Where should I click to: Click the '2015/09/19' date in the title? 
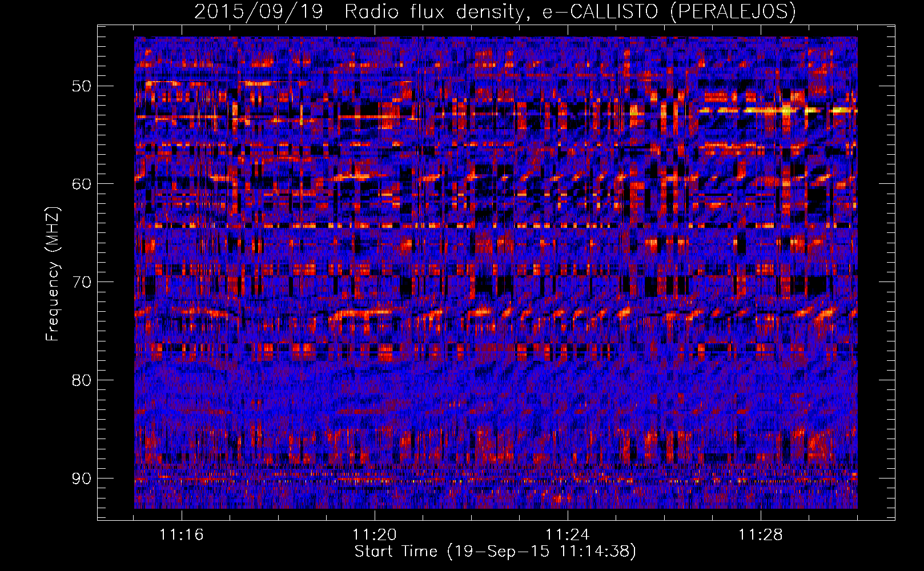click(258, 11)
